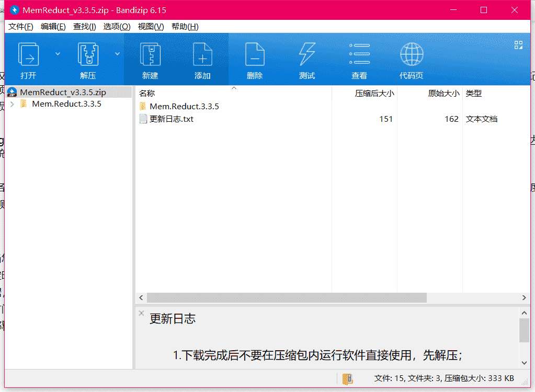Select the Mem.Reduct.3.3.5 folder name in file list

[x=184, y=106]
